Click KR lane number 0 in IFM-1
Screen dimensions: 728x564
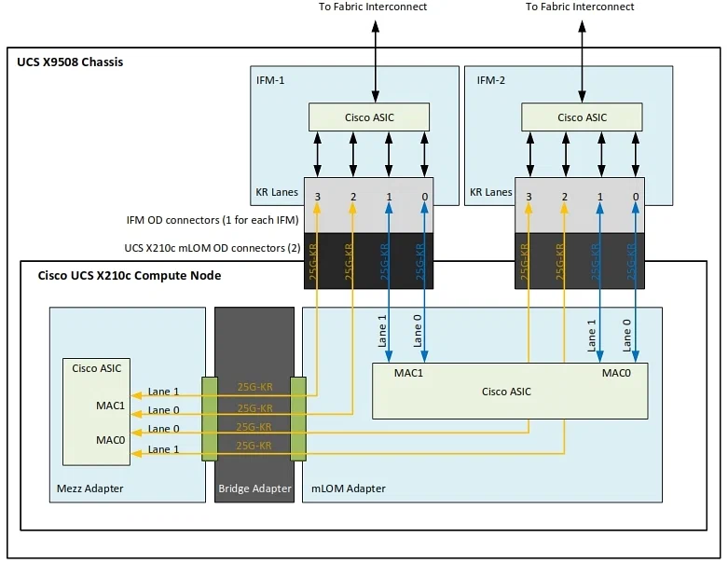[x=425, y=197]
